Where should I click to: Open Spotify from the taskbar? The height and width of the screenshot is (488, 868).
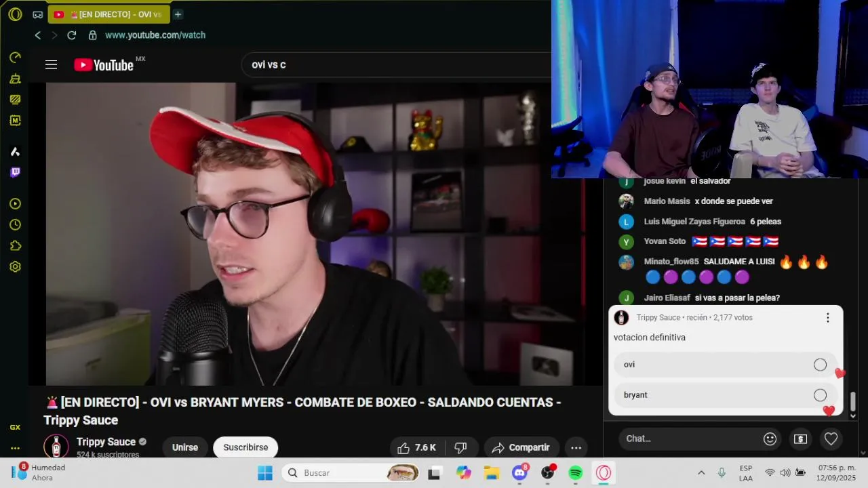pos(576,472)
